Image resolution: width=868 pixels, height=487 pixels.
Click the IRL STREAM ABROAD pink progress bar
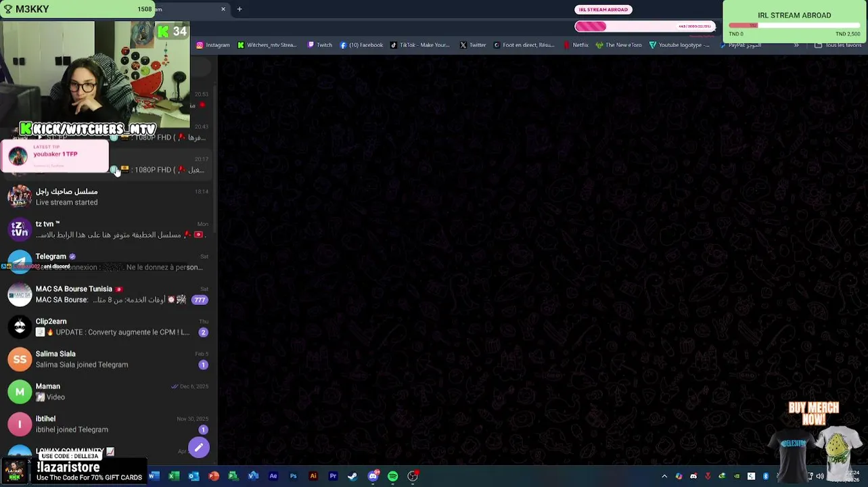[645, 26]
